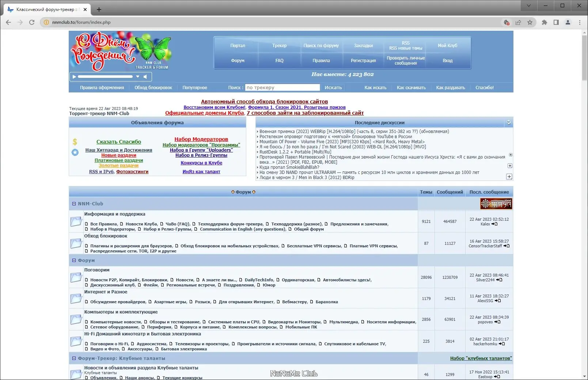Click the folder icon beside Интернет и Разное
This screenshot has width=588, height=380.
(76, 299)
